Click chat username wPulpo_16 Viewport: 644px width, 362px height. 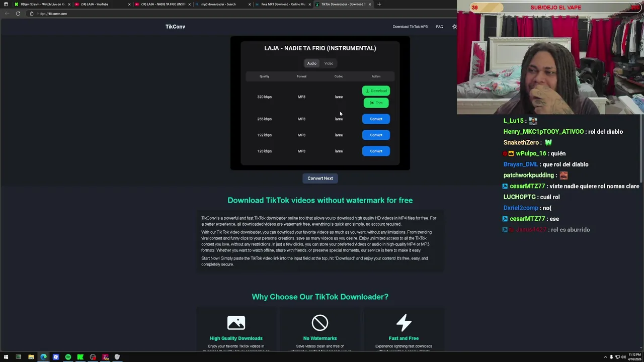(x=531, y=154)
